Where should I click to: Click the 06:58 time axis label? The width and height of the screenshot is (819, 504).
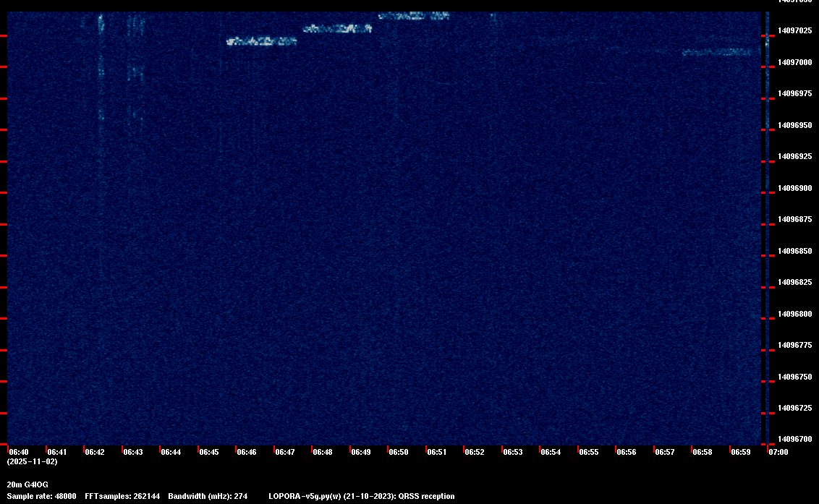[x=703, y=452]
